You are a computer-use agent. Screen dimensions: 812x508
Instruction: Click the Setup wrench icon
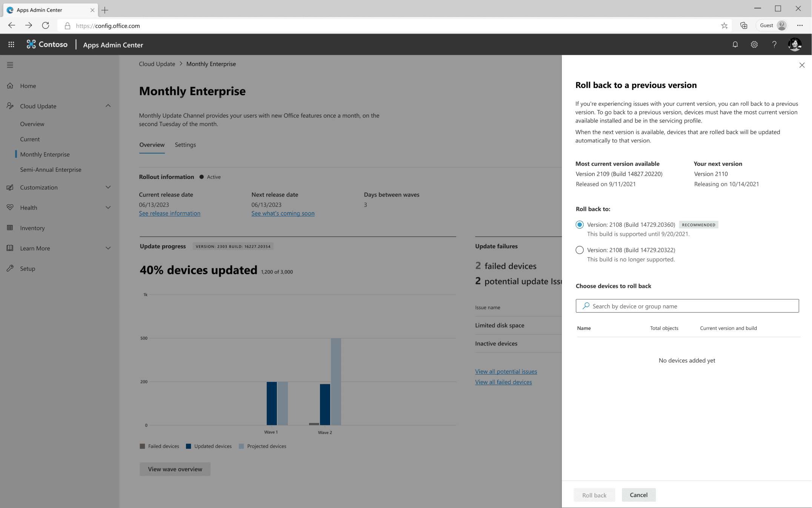pos(10,268)
